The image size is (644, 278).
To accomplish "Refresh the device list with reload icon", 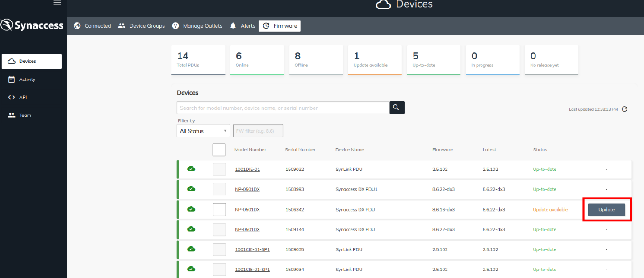I will [624, 109].
